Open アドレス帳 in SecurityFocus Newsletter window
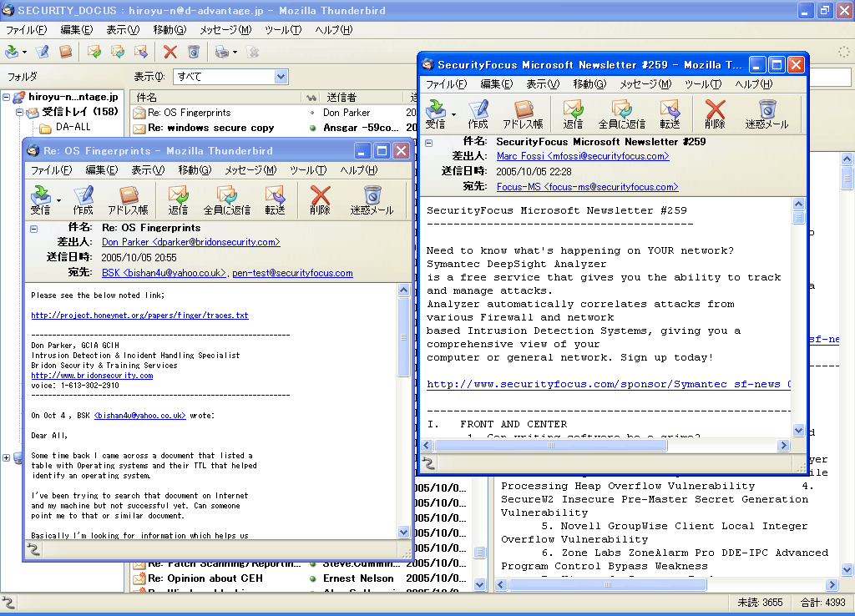 [523, 114]
